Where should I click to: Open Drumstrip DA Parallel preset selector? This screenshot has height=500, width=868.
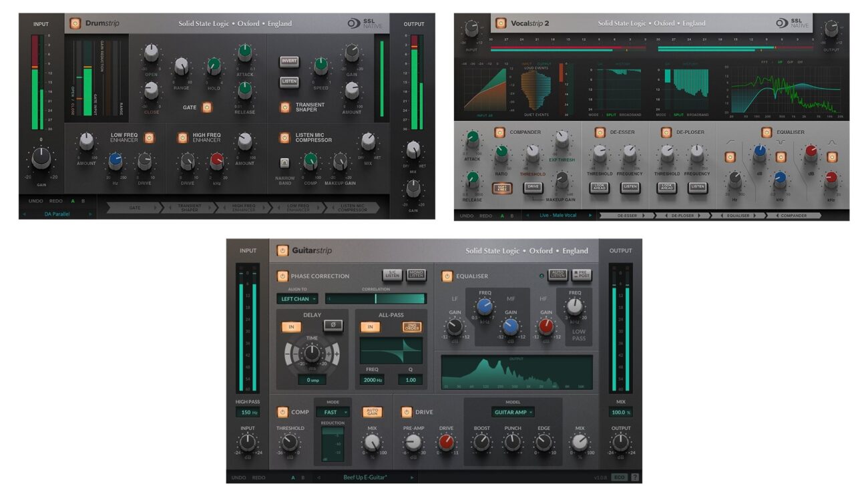[57, 214]
